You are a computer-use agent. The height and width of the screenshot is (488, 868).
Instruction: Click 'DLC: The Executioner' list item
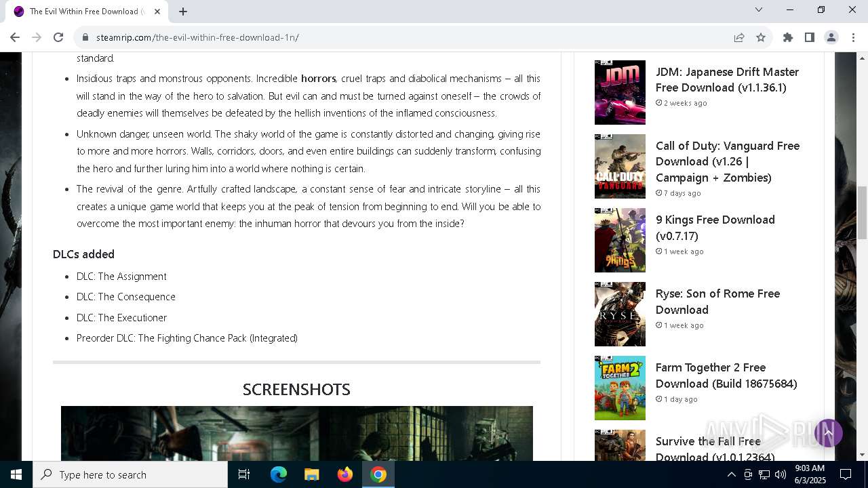[x=121, y=317]
